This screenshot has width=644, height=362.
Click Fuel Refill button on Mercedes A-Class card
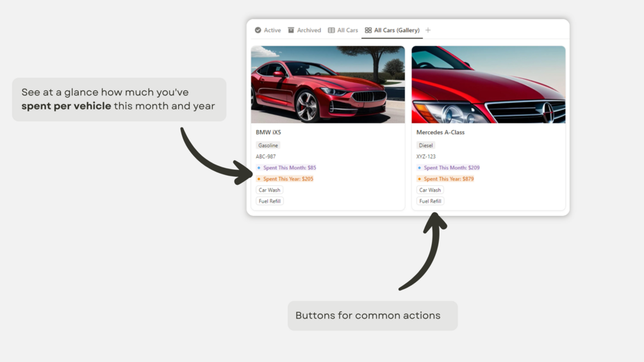tap(430, 201)
